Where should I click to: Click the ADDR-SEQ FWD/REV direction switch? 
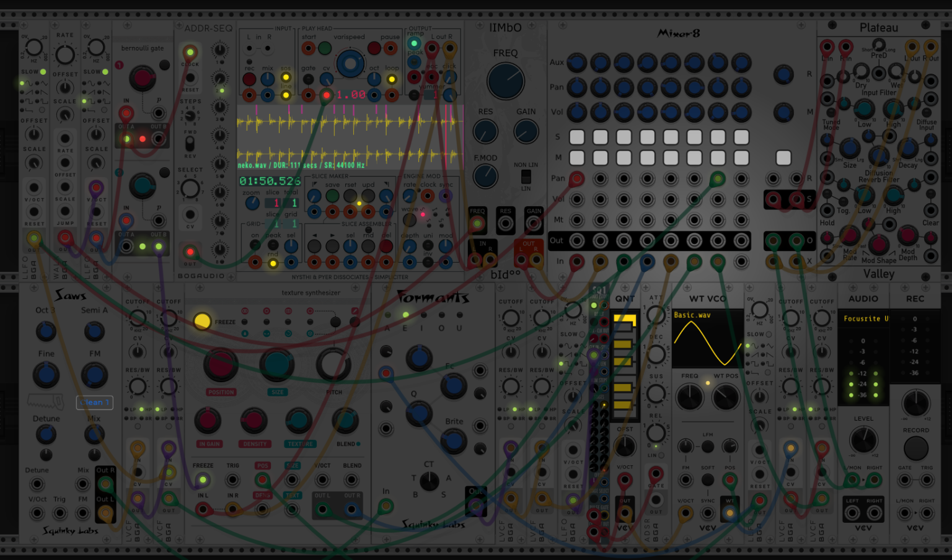click(x=190, y=144)
